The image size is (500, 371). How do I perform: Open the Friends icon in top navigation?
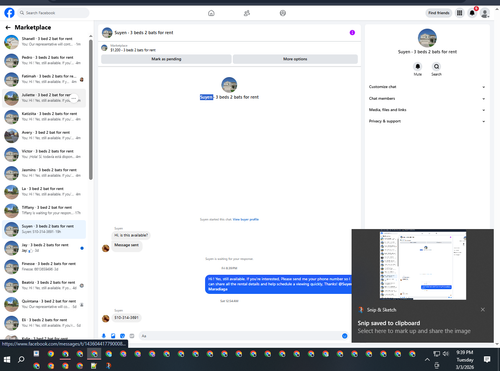(247, 13)
